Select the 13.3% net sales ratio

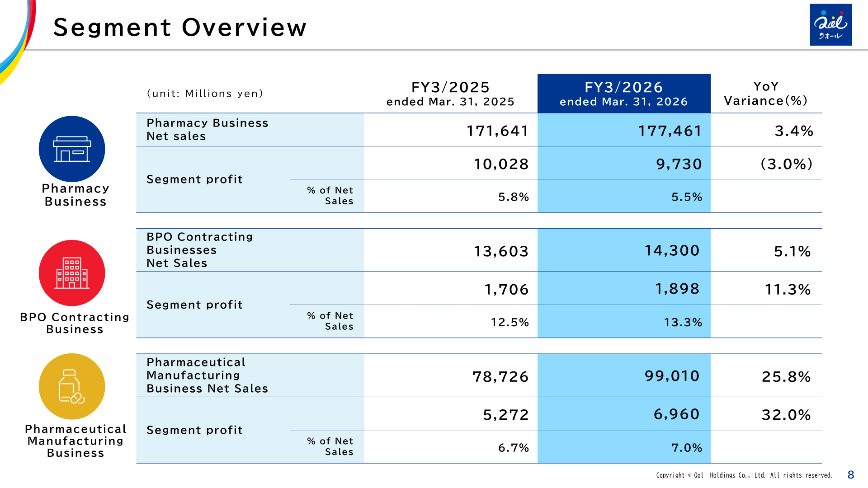[x=683, y=322]
